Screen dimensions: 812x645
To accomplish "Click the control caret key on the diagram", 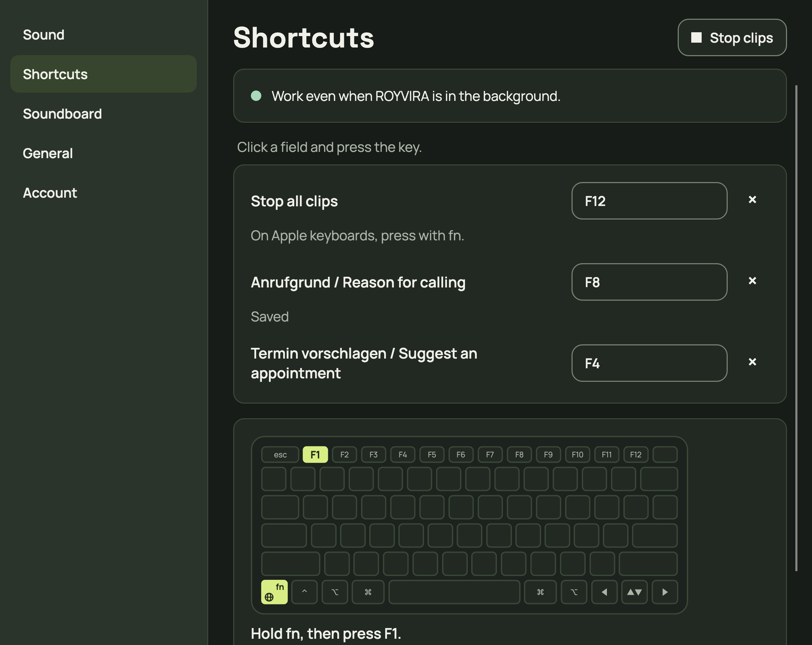I will [304, 592].
